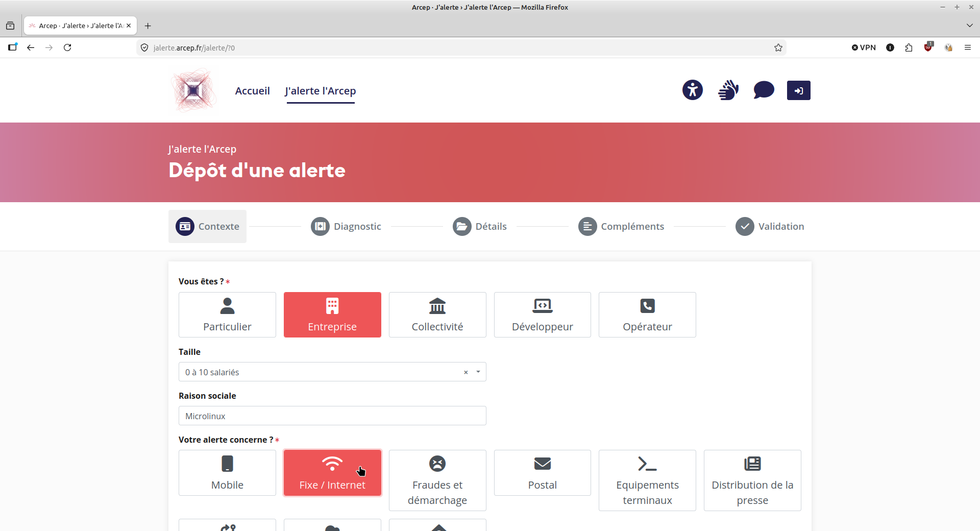Open the accessibility options icon
Image resolution: width=980 pixels, height=531 pixels.
pos(693,90)
